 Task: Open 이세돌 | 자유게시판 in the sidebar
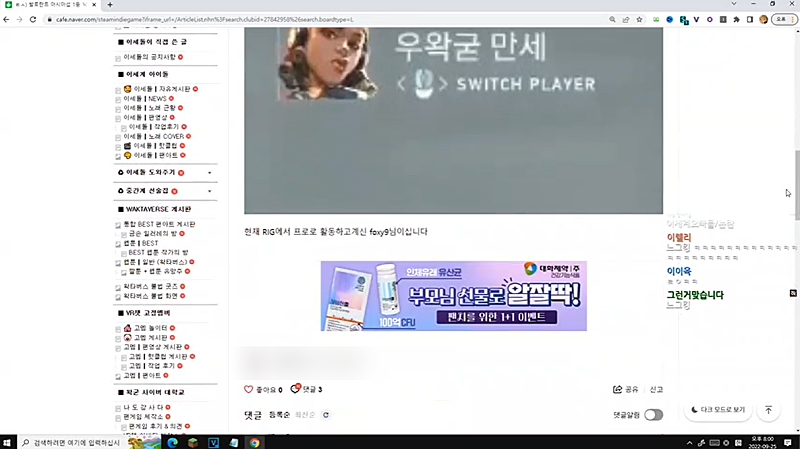(162, 89)
